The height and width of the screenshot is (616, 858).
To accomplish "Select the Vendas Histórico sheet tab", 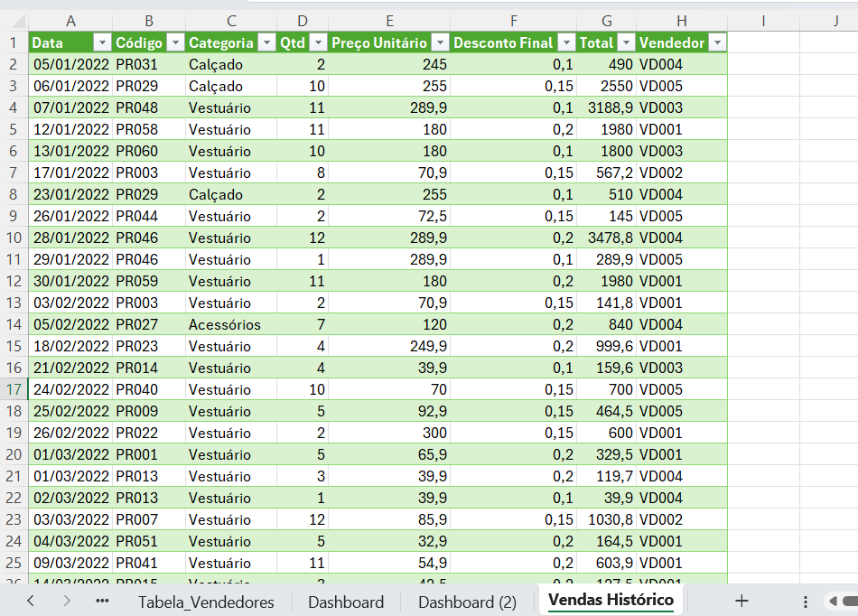I will tap(611, 600).
